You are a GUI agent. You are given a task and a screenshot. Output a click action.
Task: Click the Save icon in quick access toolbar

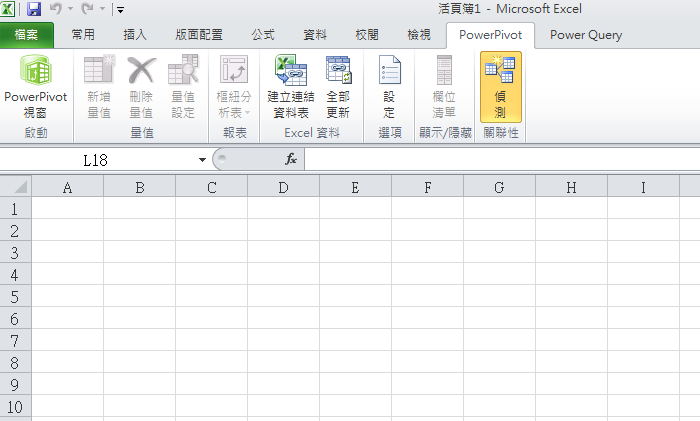(x=34, y=8)
